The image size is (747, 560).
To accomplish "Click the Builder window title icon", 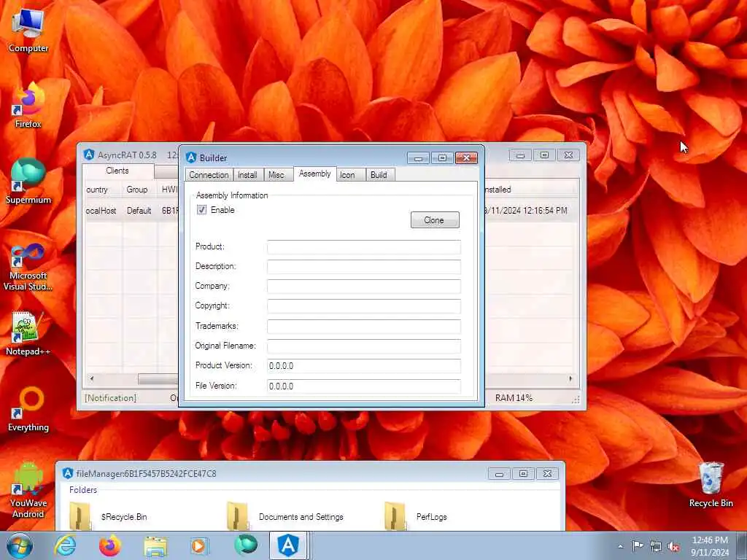I will pos(191,157).
